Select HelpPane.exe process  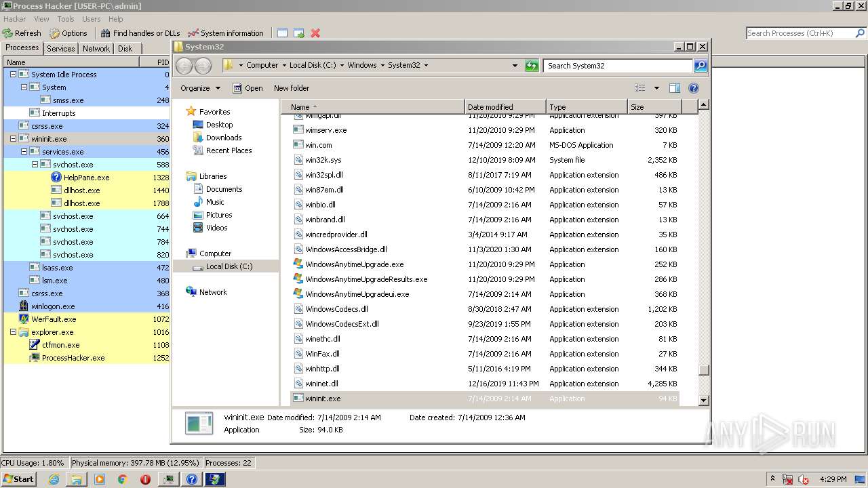tap(87, 178)
